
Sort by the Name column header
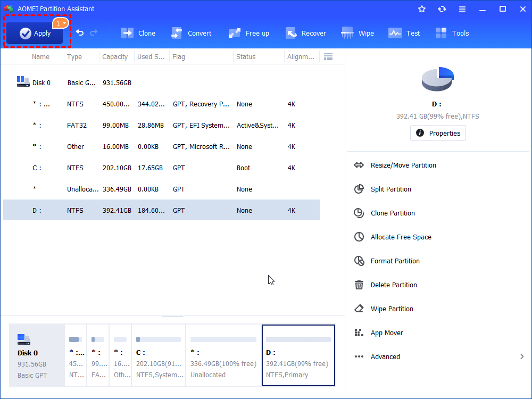coord(40,57)
